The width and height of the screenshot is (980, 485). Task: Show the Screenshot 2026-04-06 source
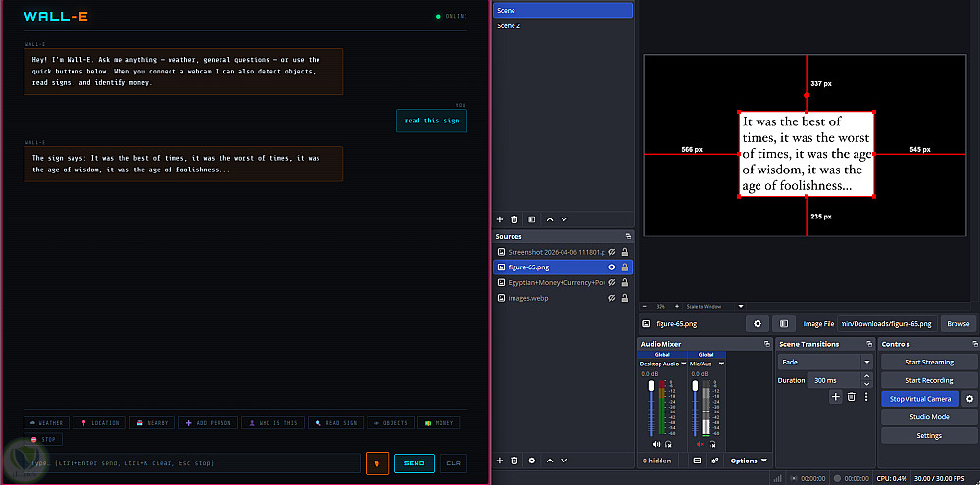(612, 251)
